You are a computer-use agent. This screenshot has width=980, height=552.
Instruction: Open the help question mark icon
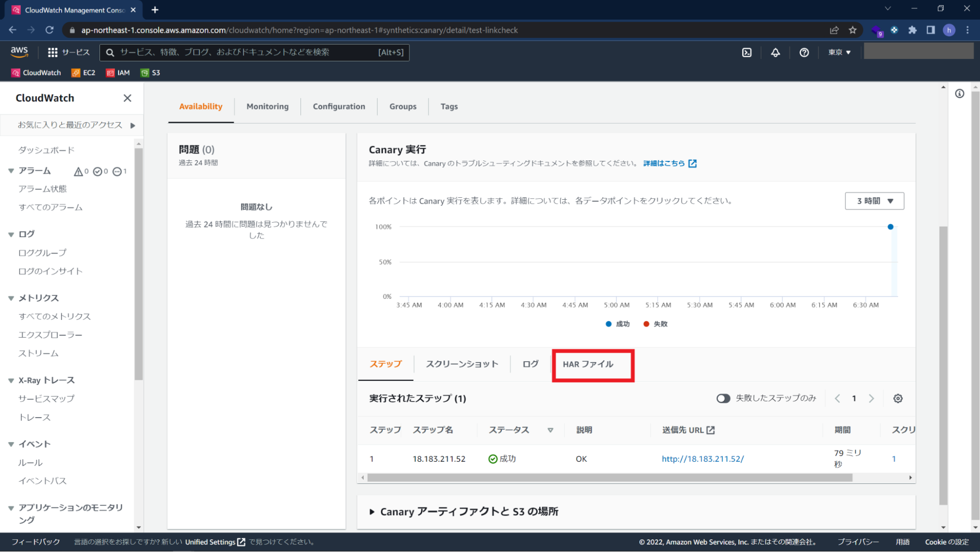[x=804, y=53]
